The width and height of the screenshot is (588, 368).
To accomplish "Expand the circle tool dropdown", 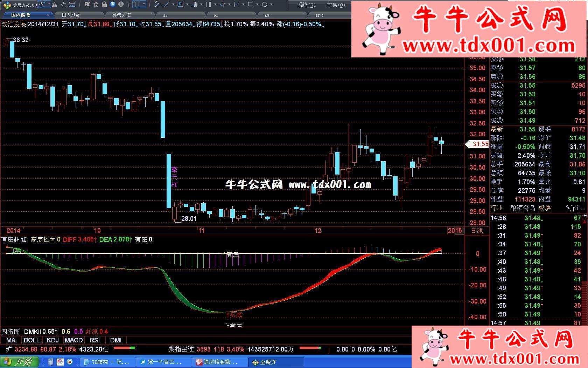I will click(x=271, y=4).
